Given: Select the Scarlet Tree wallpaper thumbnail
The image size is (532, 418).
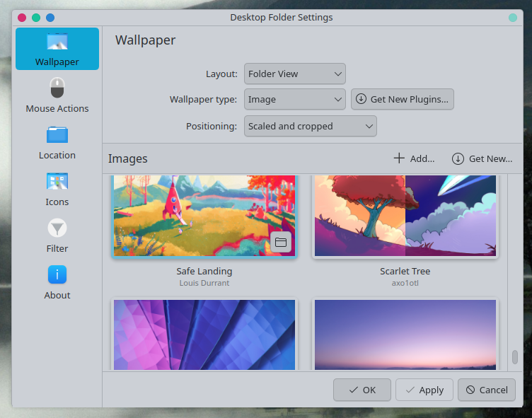Looking at the screenshot, I should click(x=405, y=216).
